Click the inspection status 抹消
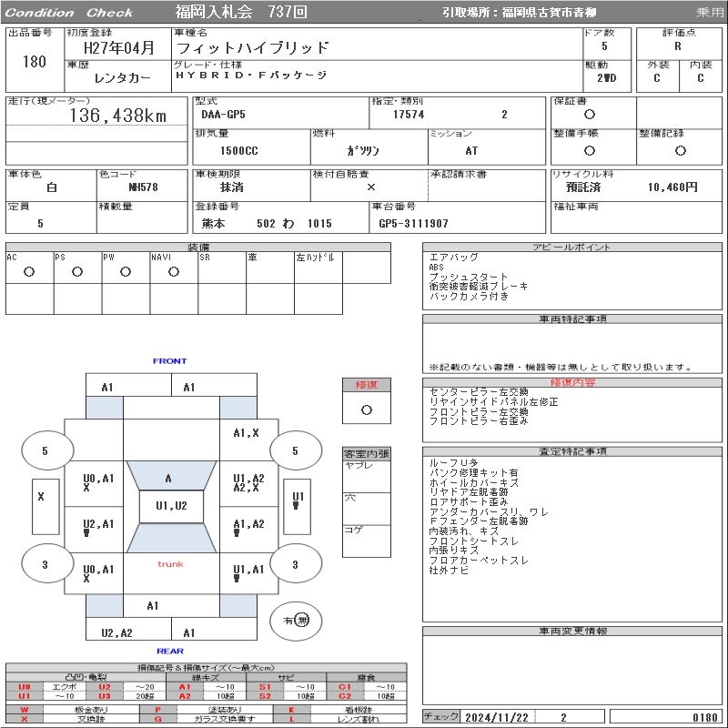728x728 pixels. [x=232, y=187]
